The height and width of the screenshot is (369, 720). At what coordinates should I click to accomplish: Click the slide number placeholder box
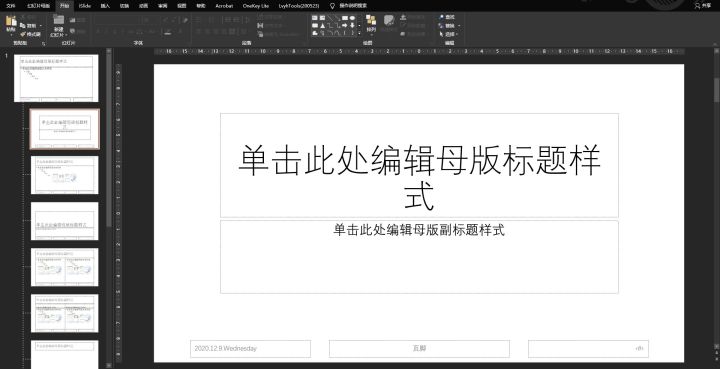(588, 349)
